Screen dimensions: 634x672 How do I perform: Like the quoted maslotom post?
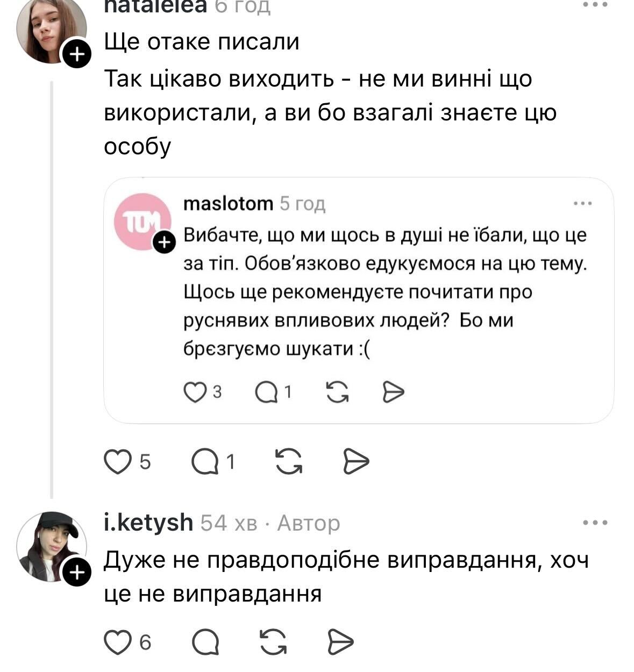point(195,392)
